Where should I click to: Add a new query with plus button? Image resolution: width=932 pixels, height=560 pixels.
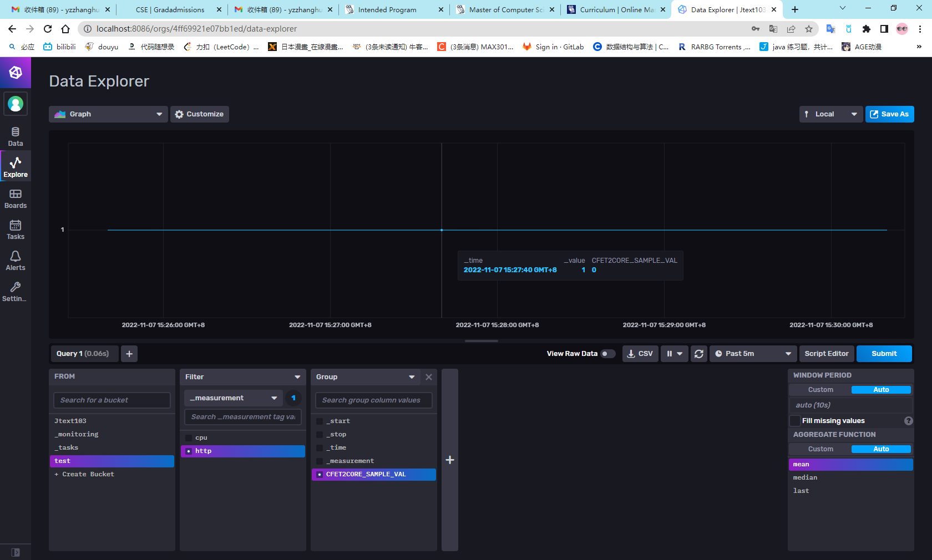pyautogui.click(x=129, y=354)
